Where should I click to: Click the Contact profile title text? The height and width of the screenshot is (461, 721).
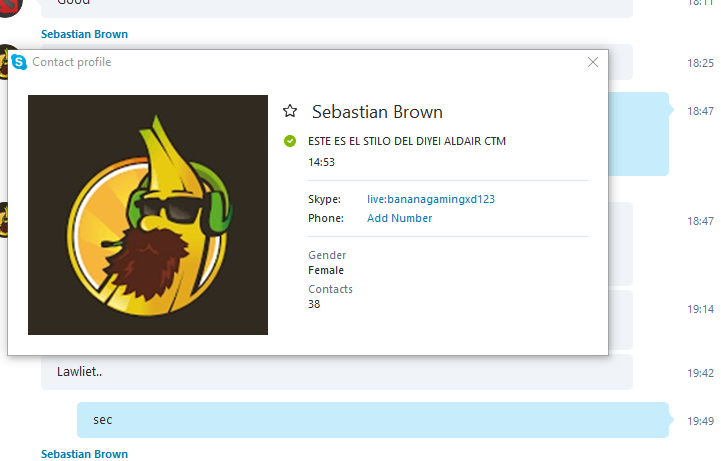coord(72,62)
